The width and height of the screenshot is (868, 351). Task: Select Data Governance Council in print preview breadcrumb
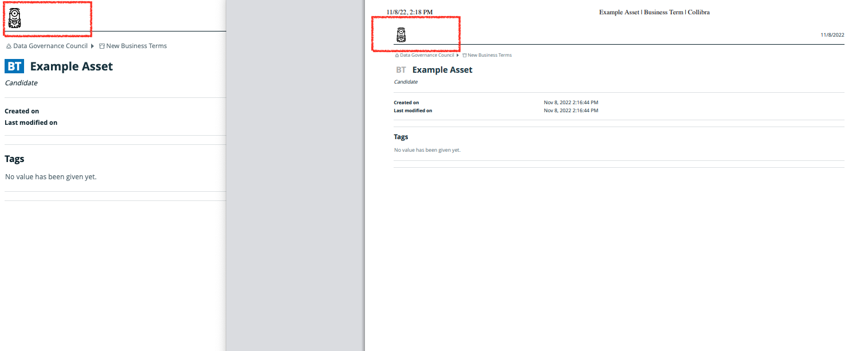427,56
